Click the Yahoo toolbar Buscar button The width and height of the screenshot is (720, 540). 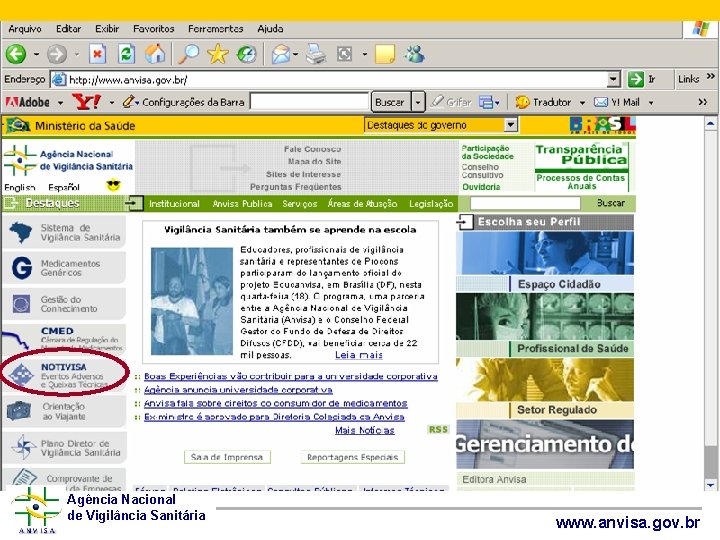coord(389,102)
